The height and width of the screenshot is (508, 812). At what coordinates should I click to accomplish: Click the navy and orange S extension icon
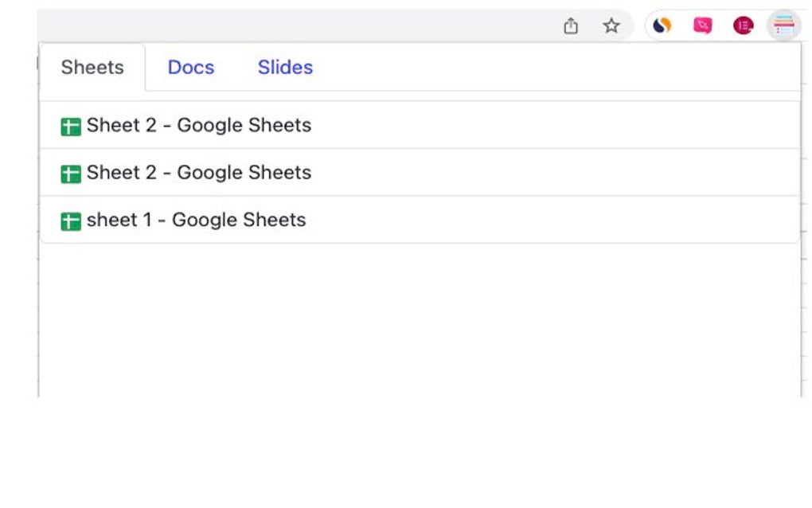coord(660,25)
